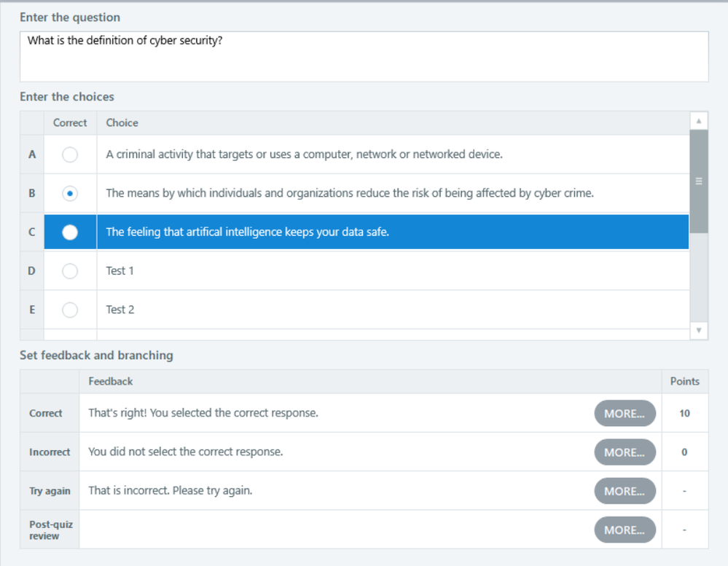
Task: Edit the choice A text about criminal activity
Action: (304, 154)
